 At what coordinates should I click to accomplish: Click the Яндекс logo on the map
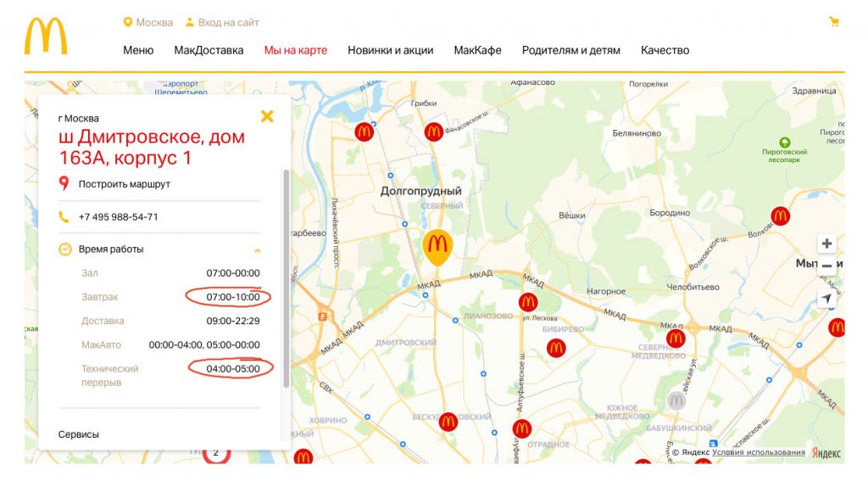click(826, 453)
